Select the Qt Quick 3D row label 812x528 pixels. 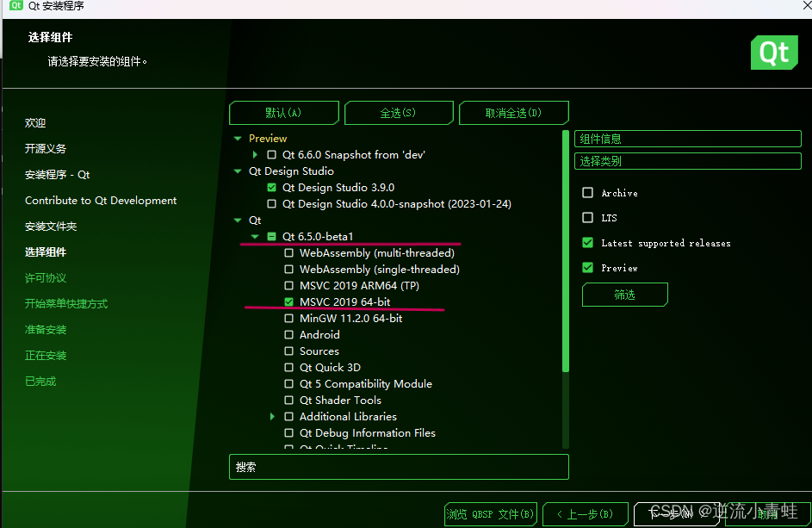click(x=330, y=368)
